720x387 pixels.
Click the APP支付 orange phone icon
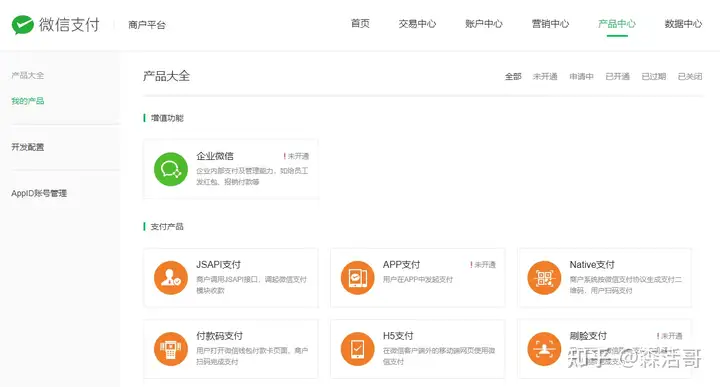click(358, 278)
